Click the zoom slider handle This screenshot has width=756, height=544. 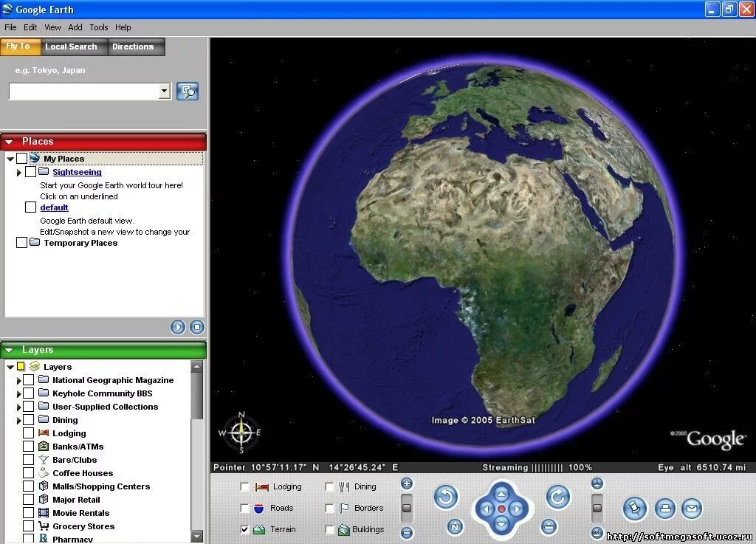pos(407,507)
